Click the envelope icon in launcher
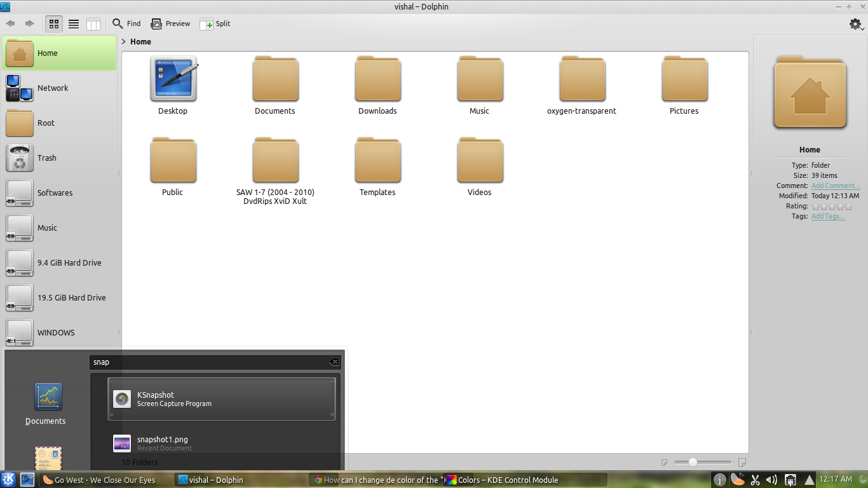 click(x=48, y=457)
